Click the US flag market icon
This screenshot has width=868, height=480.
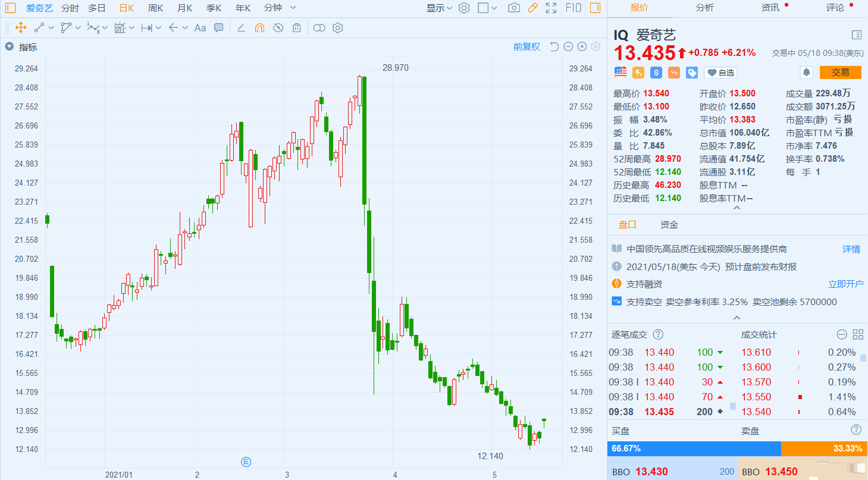[621, 73]
